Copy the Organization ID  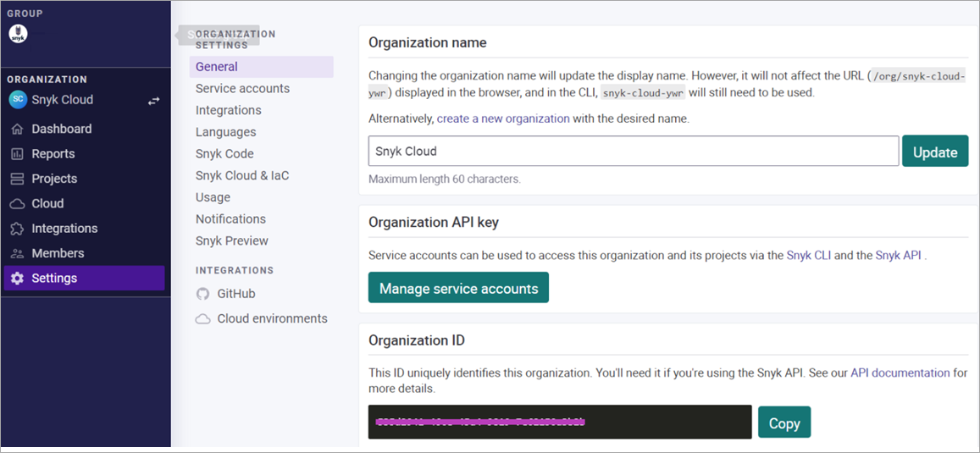coord(783,423)
